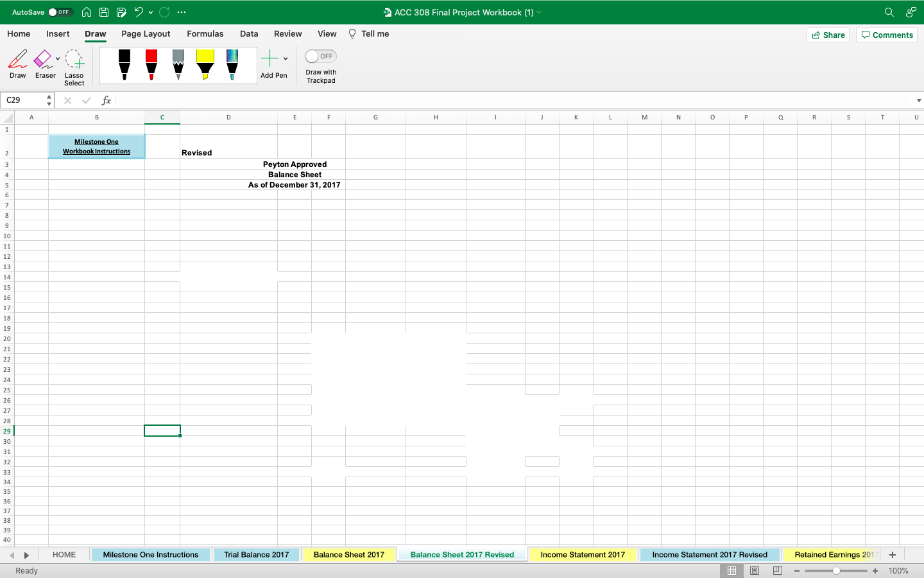Open Search with the magnifier icon
Viewport: 924px width, 578px height.
tap(889, 12)
